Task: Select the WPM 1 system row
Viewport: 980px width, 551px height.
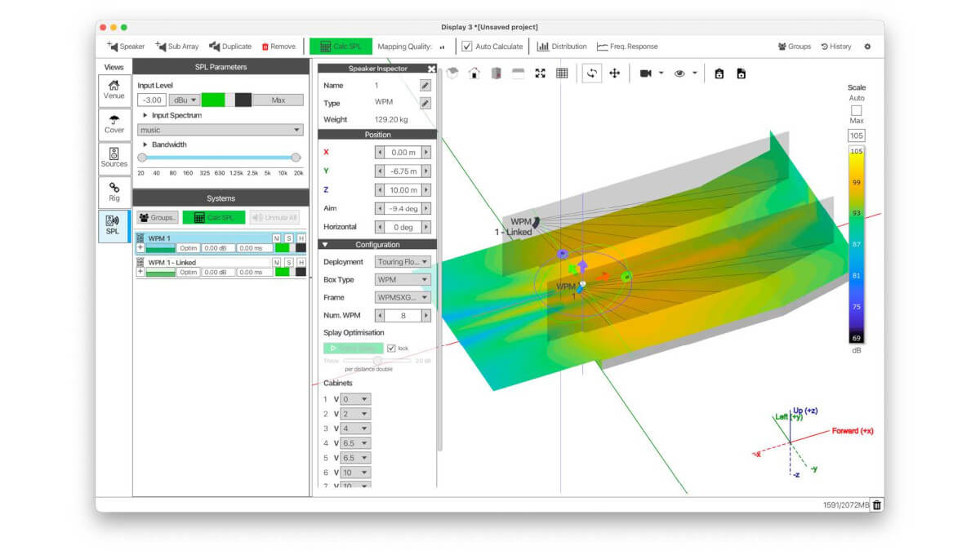Action: click(x=220, y=243)
